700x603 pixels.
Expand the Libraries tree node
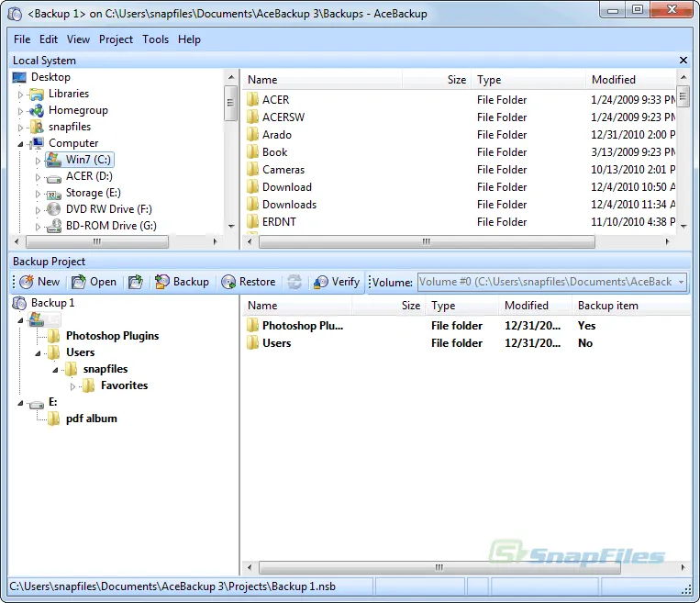20,95
